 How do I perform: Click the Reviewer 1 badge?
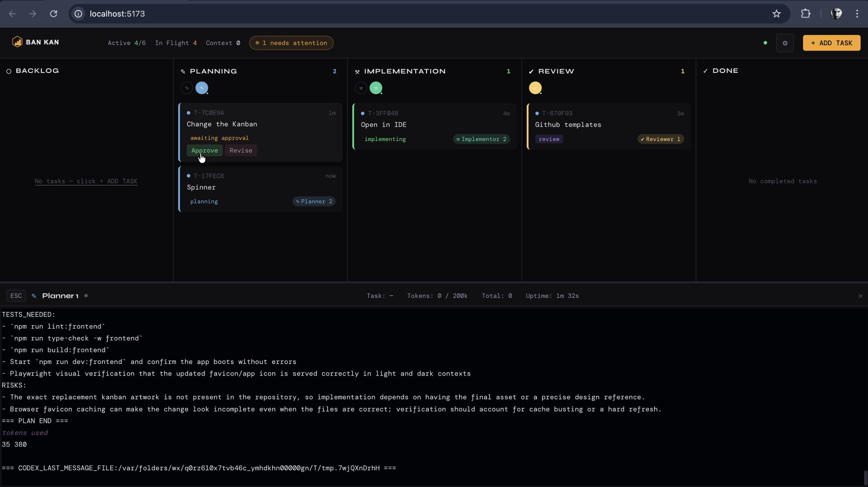(x=660, y=139)
